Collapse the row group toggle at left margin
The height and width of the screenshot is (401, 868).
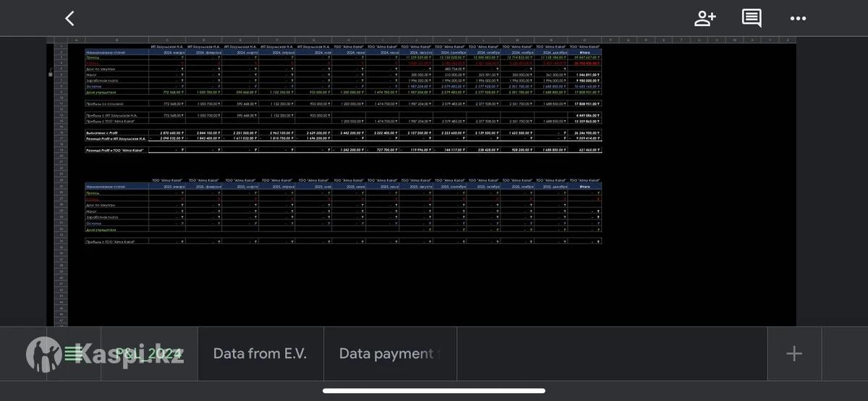point(51,72)
